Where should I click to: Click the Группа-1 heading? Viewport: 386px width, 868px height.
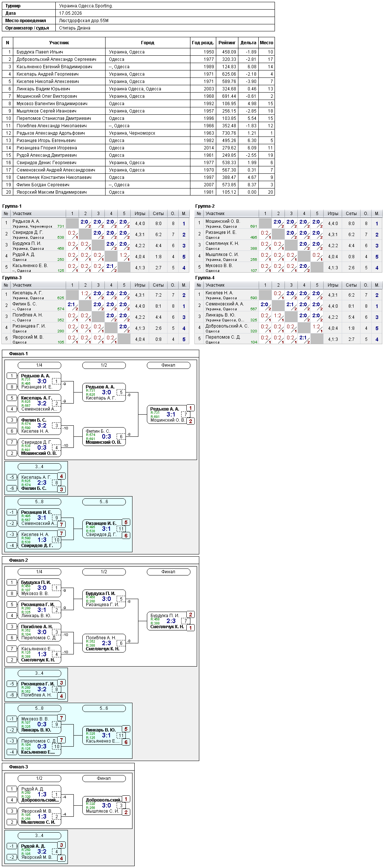[12, 206]
